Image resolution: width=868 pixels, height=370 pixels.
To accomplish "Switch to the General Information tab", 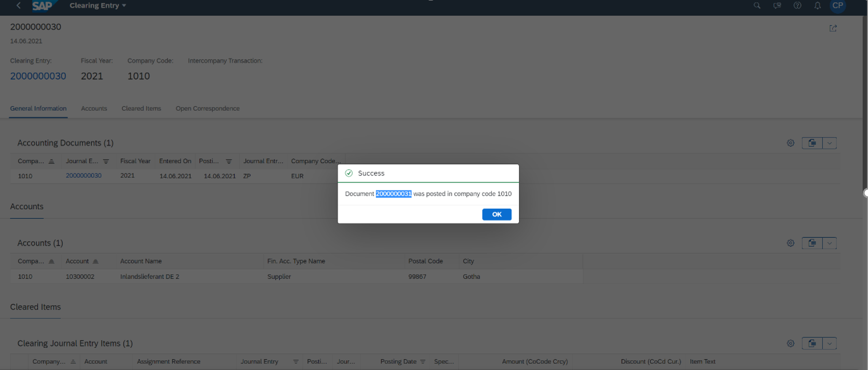I will click(x=38, y=109).
